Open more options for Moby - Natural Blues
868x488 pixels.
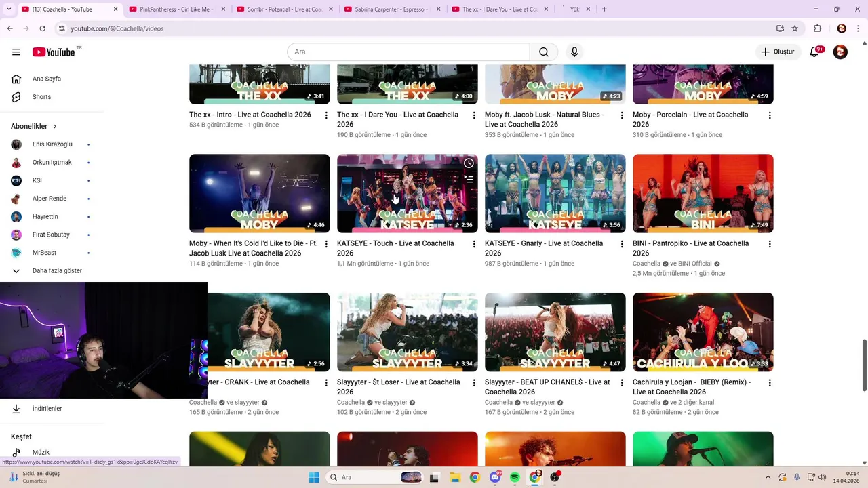tap(622, 115)
